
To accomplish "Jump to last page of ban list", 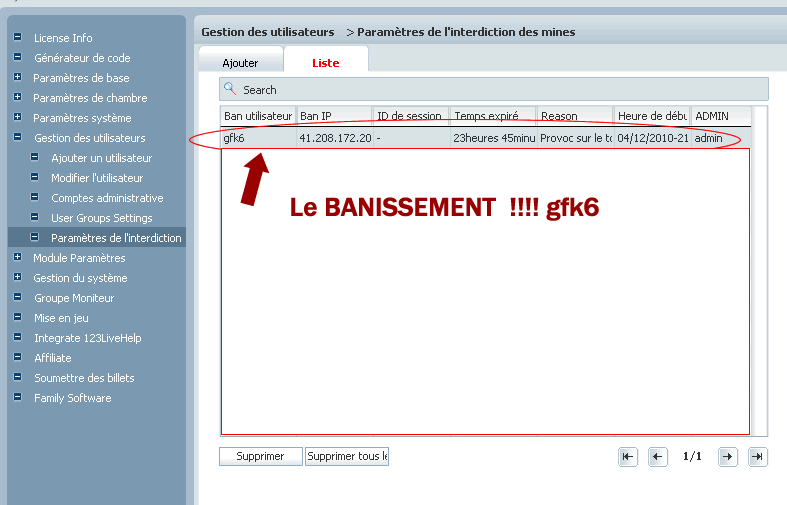I will click(x=758, y=456).
